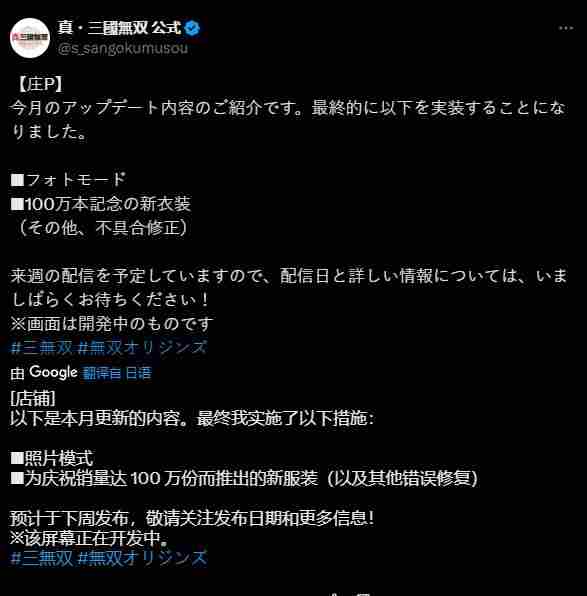This screenshot has height=596, width=587.
Task: Click the Google translation attribution logo
Action: click(x=54, y=372)
